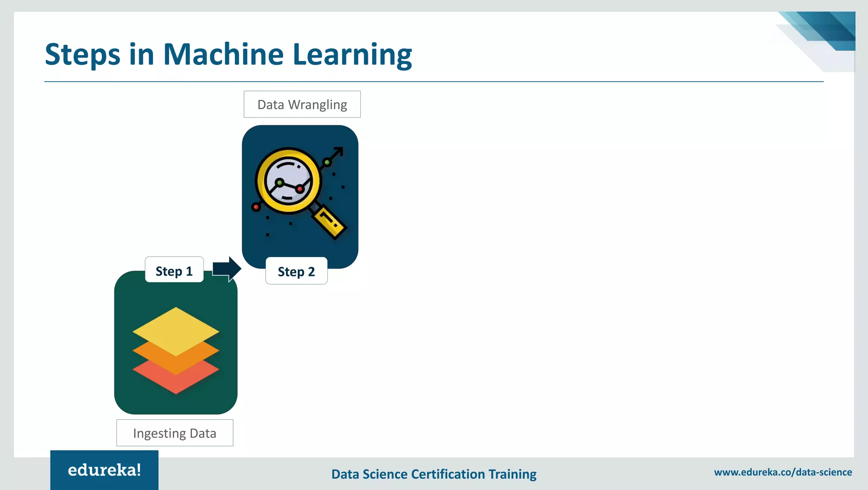Click the Data Science Certification Training footer text

point(434,474)
